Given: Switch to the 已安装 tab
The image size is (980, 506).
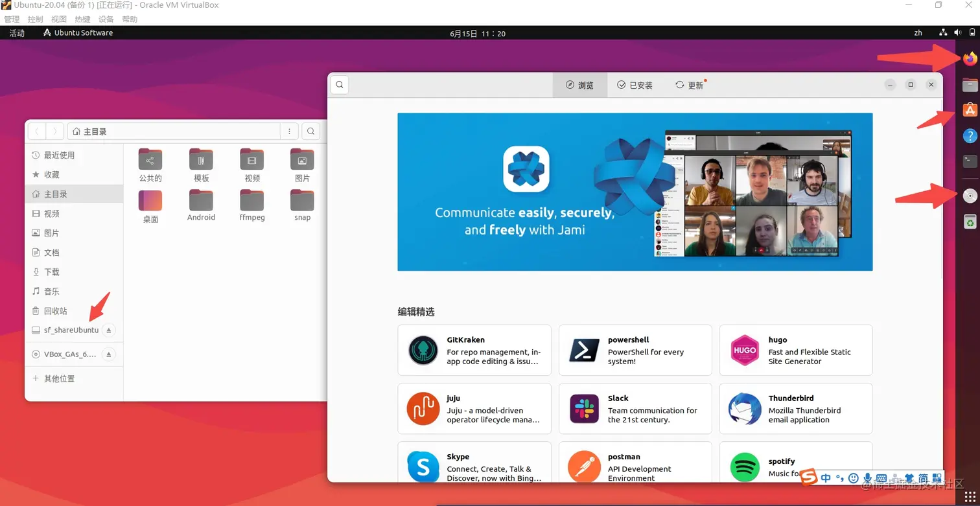Looking at the screenshot, I should [x=635, y=85].
